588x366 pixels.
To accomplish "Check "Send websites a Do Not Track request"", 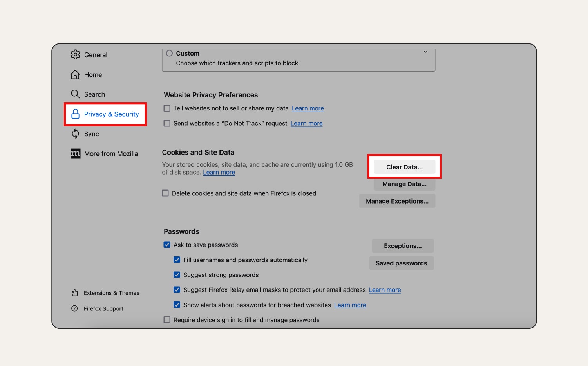I will tap(167, 123).
